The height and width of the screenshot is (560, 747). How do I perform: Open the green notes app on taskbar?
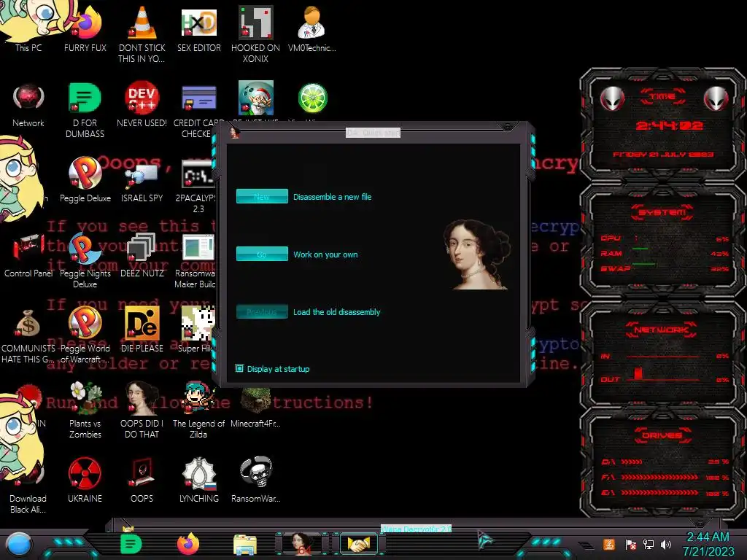click(x=131, y=544)
